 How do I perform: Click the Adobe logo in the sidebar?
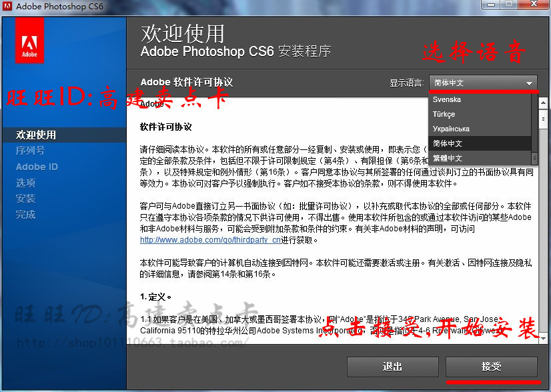(x=29, y=41)
